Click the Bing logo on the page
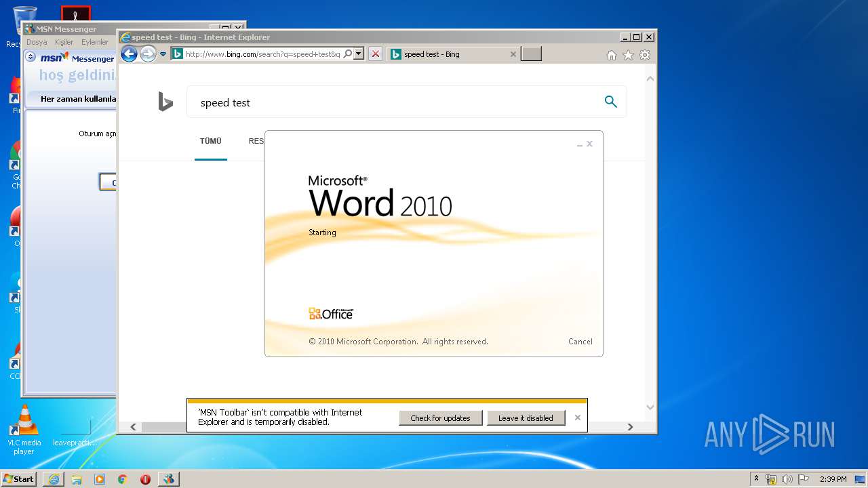868x488 pixels. pos(165,102)
